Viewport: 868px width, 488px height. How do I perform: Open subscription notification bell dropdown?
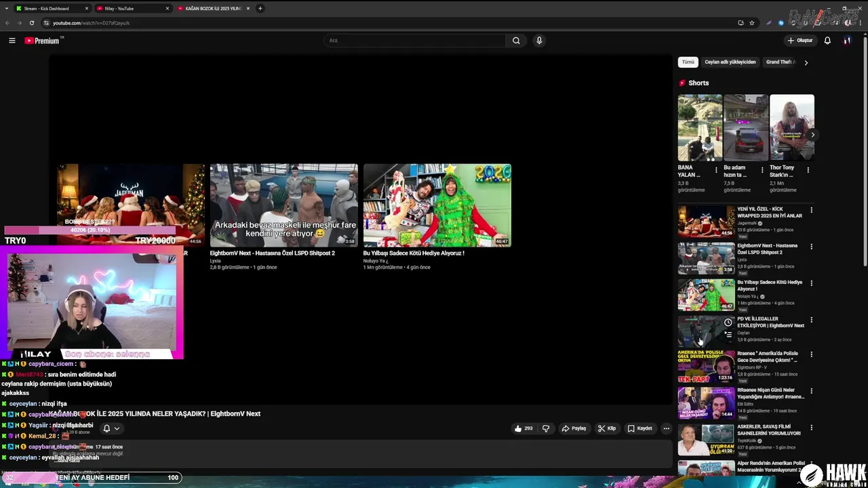click(x=111, y=428)
